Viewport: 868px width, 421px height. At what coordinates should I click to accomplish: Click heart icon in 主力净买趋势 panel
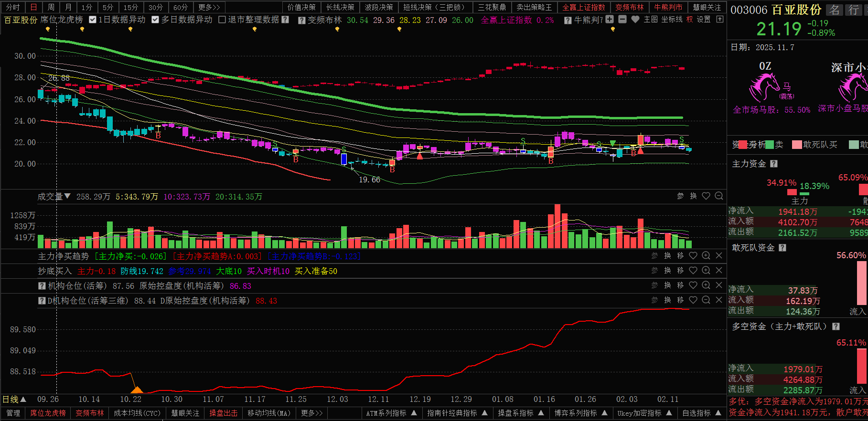tap(693, 256)
